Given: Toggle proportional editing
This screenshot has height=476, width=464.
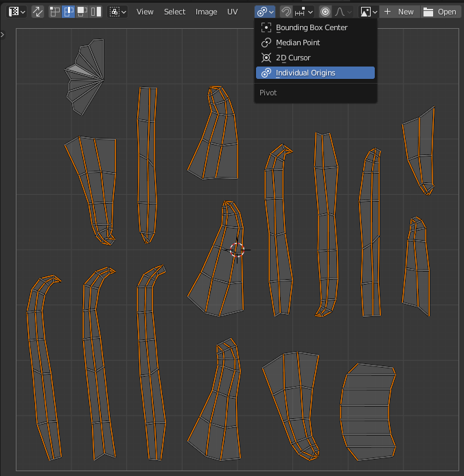Looking at the screenshot, I should click(325, 12).
